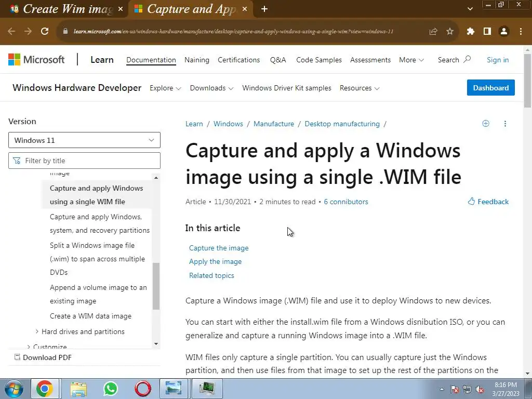Viewport: 532px width, 399px height.
Task: Open the Windows 11 version dropdown
Action: pos(84,140)
